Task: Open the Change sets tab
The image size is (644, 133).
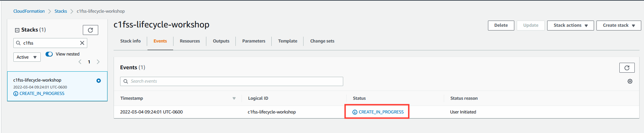Action: click(322, 41)
